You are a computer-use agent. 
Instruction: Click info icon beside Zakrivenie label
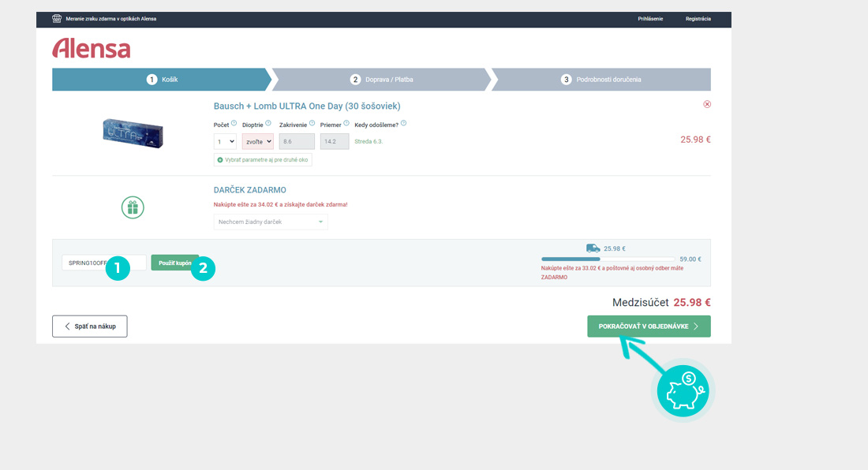coord(312,123)
